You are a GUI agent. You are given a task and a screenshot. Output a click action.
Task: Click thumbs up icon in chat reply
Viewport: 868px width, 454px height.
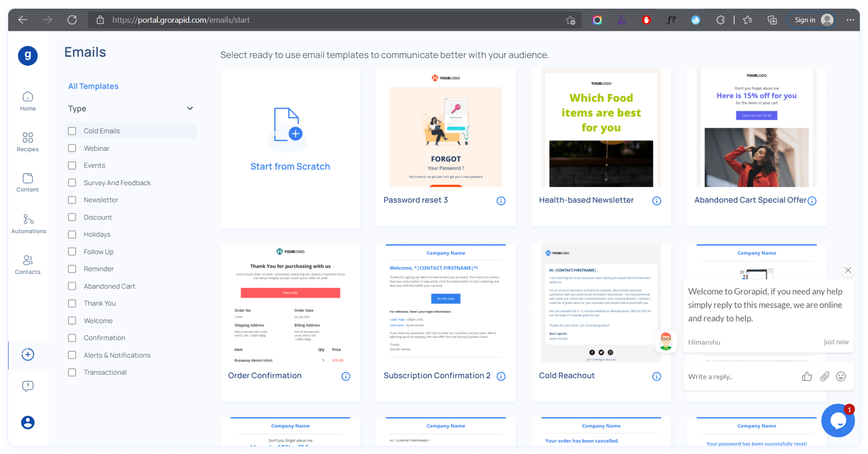coord(807,376)
